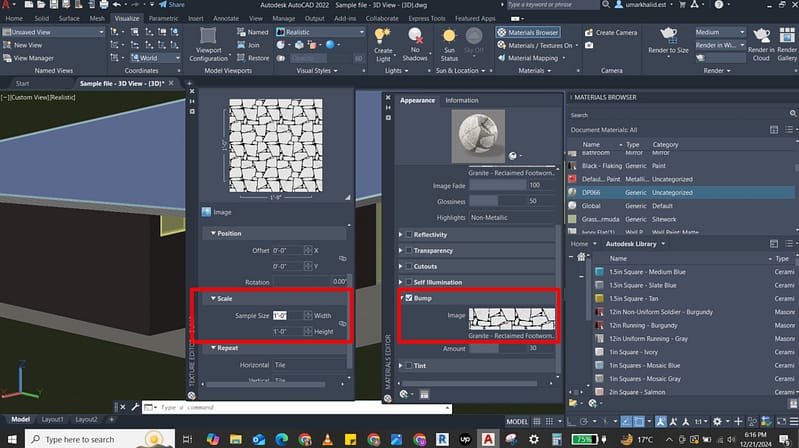Enable the Cutouts checkbox
This screenshot has height=448, width=799.
pyautogui.click(x=408, y=267)
